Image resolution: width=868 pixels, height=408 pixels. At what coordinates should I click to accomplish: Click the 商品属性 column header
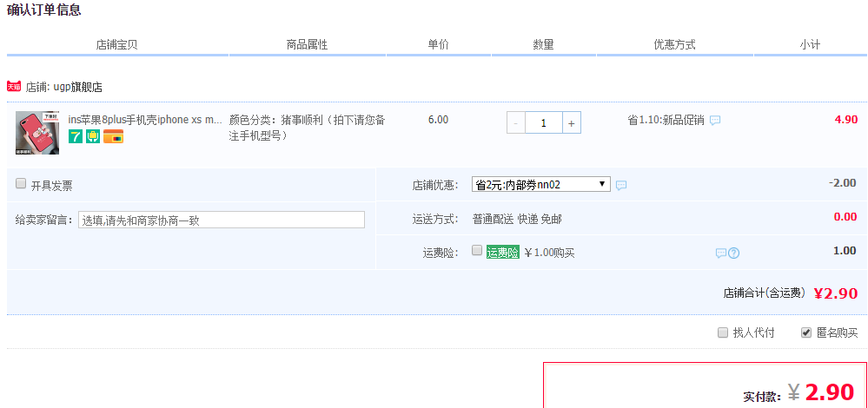pos(308,45)
